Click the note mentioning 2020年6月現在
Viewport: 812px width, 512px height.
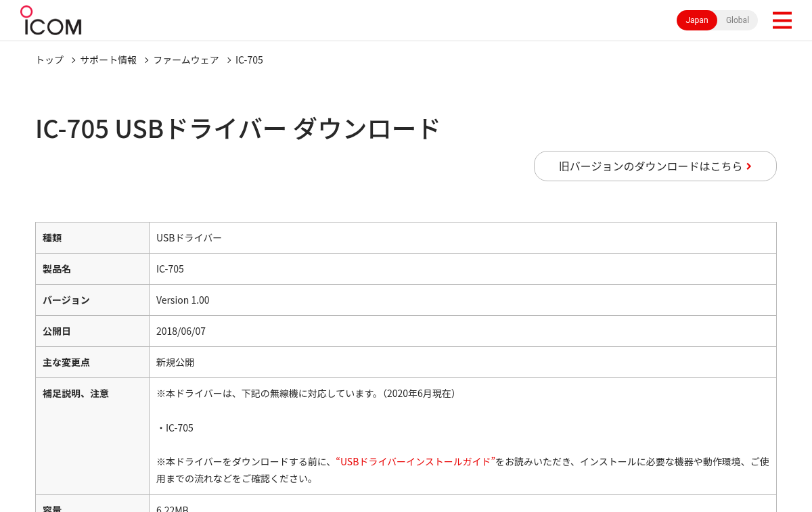(308, 394)
